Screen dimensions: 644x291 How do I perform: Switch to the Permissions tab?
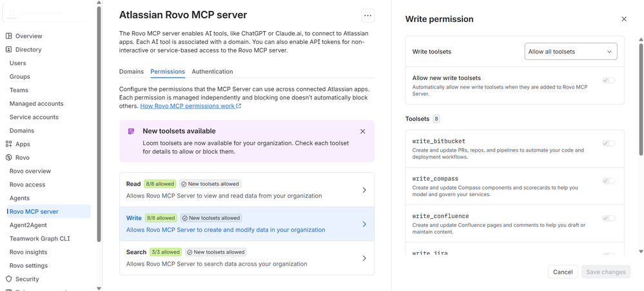(x=168, y=72)
